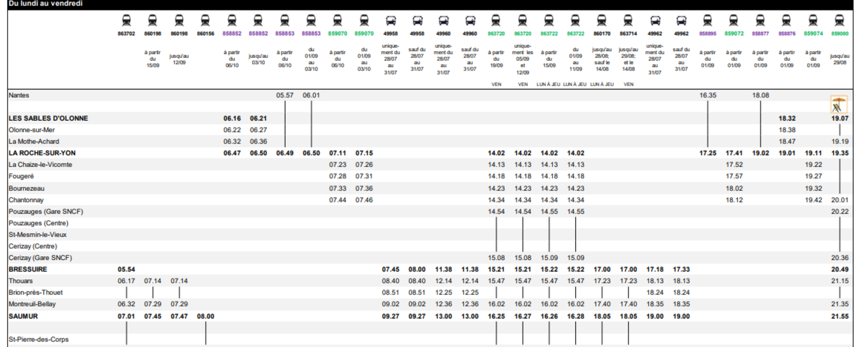Click train icon for 858852 à partir du 06/10

[232, 20]
